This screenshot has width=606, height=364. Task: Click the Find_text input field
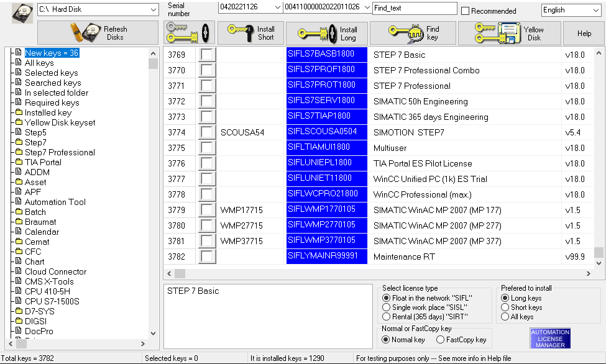[x=415, y=8]
